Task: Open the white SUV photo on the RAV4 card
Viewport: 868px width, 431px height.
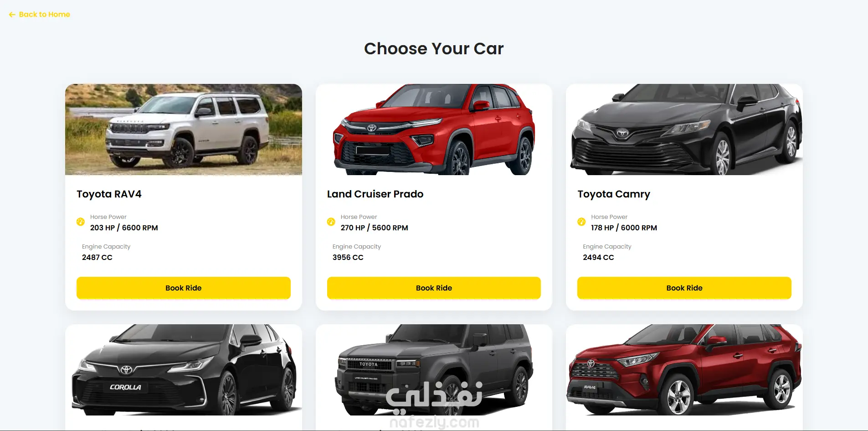Action: pyautogui.click(x=184, y=130)
